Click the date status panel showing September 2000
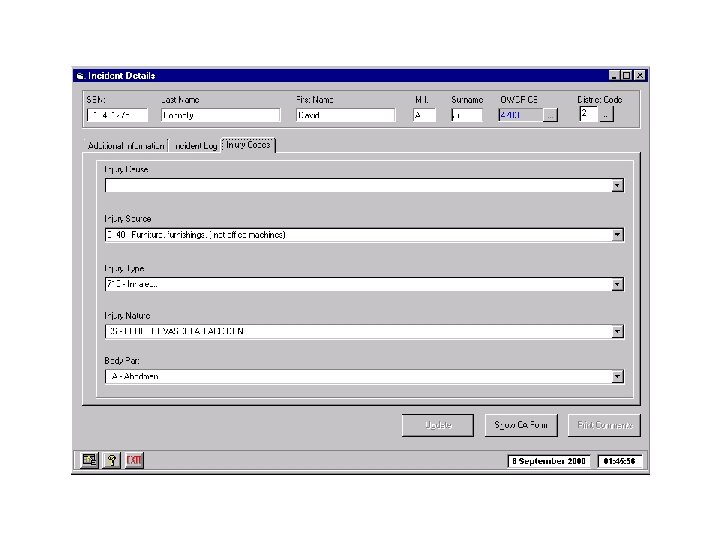The height and width of the screenshot is (540, 720). 549,461
